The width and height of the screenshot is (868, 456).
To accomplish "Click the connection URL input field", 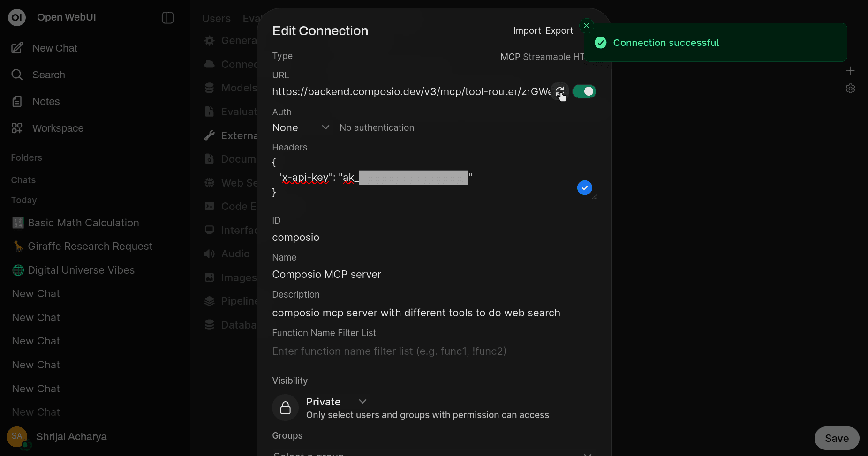I will (x=411, y=92).
